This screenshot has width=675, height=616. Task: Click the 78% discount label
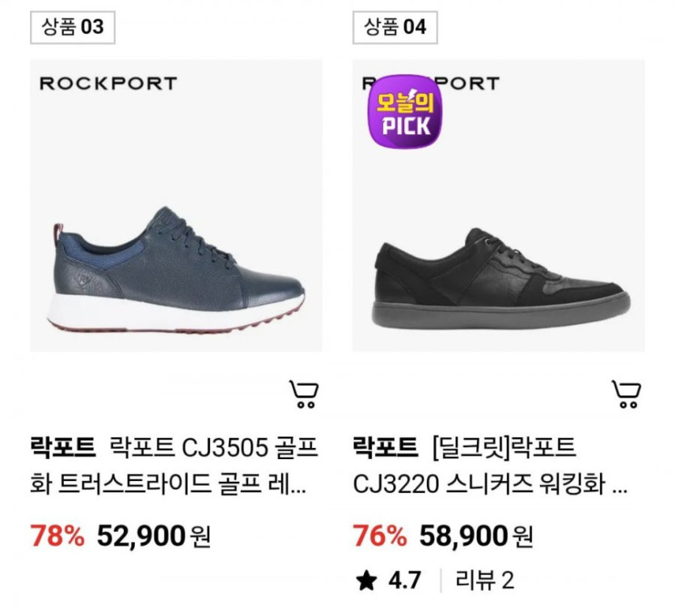57,535
